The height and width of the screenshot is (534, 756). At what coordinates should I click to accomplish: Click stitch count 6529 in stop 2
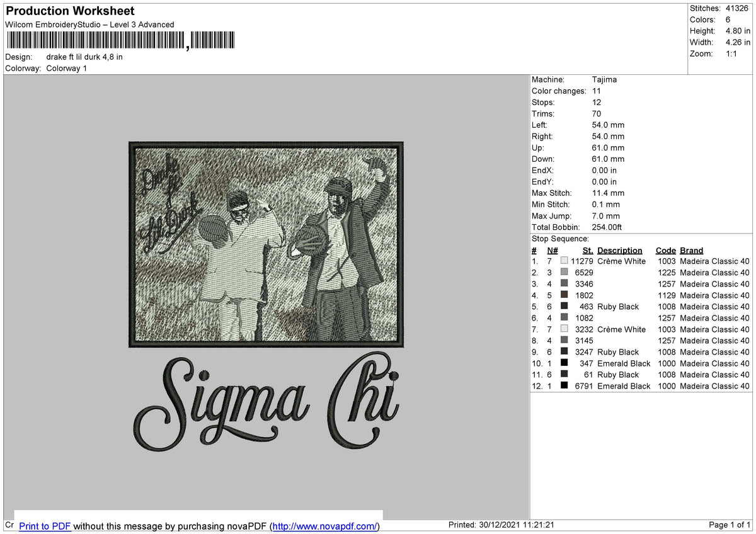point(585,273)
